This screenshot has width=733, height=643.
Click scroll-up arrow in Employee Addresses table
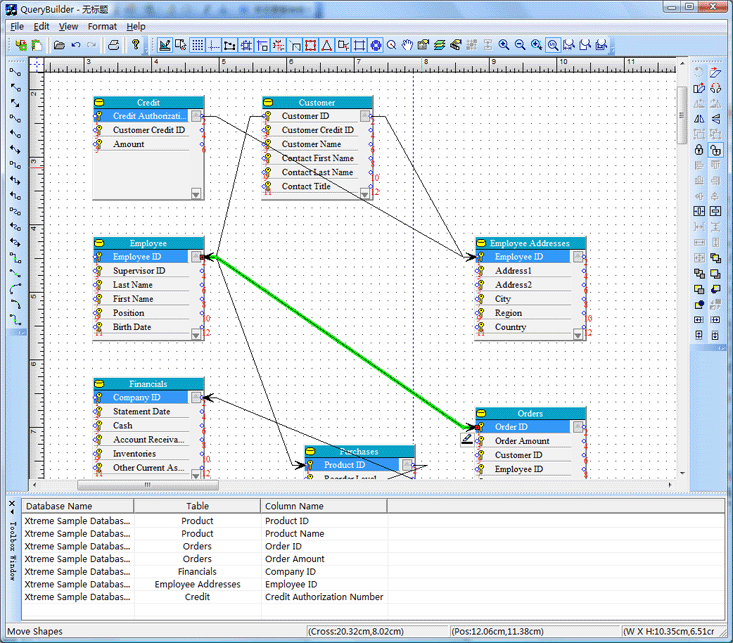[x=578, y=256]
